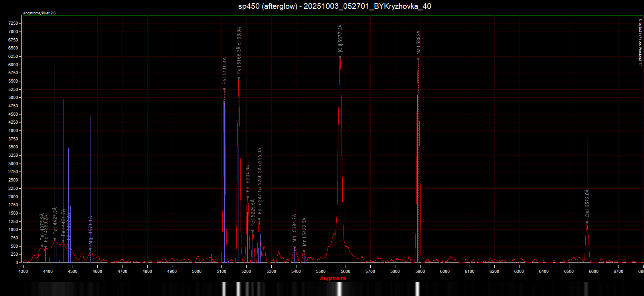Click the 7250 value on the intensity axis
The width and height of the screenshot is (644, 296).
pos(13,24)
